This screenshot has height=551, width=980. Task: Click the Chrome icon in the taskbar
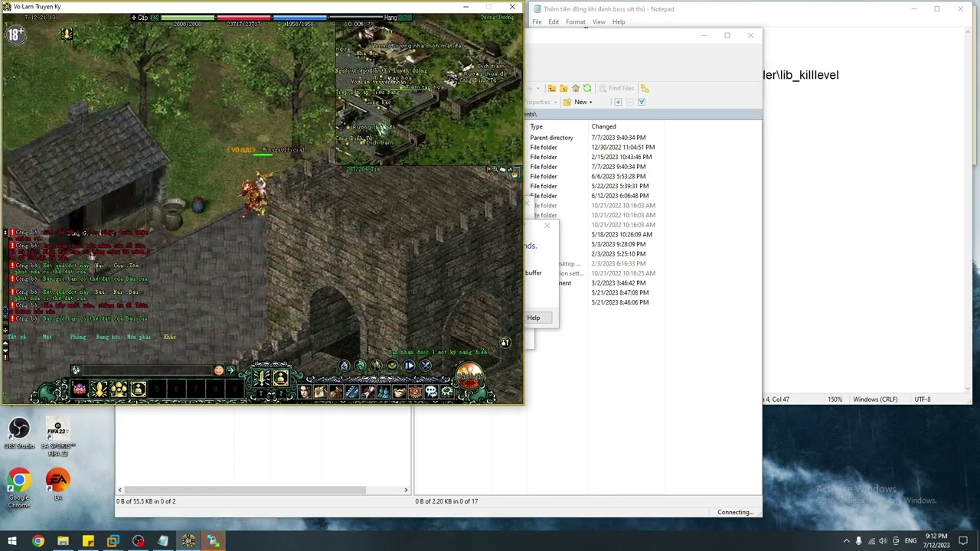click(38, 541)
